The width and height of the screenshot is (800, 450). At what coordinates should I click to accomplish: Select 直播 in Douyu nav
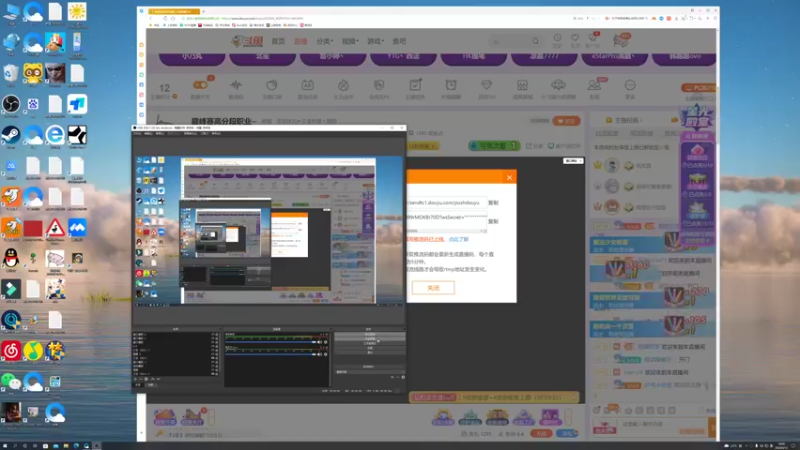[x=301, y=41]
